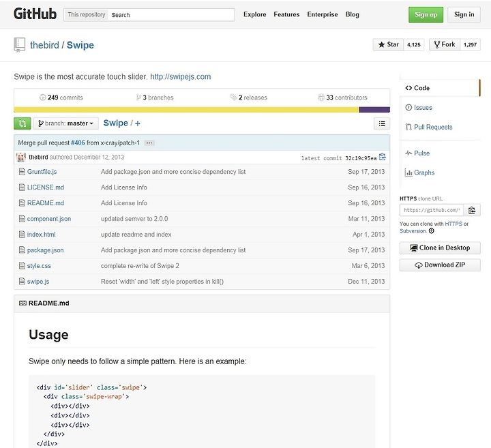Create new file with plus link
Viewport: 491px width, 448px height.
point(138,123)
